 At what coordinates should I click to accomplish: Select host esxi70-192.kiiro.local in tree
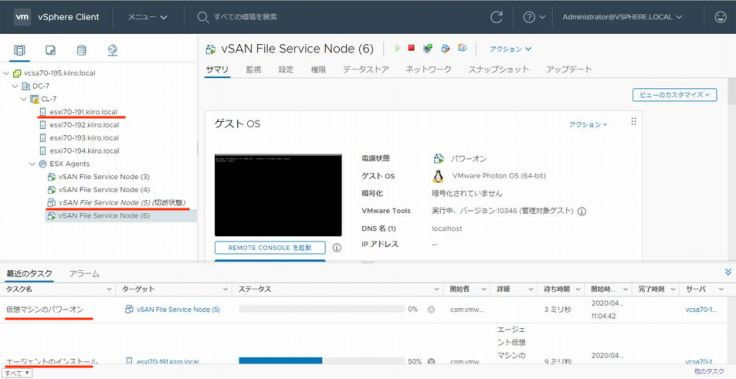click(x=84, y=125)
